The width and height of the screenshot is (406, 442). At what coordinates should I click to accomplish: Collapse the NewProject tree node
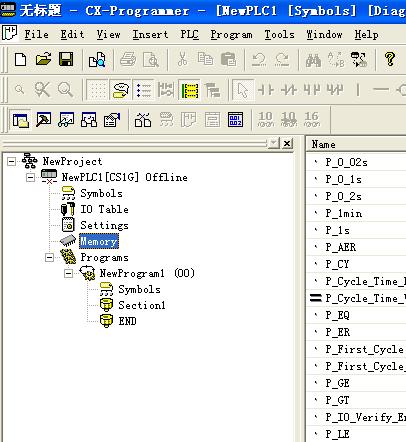click(11, 162)
